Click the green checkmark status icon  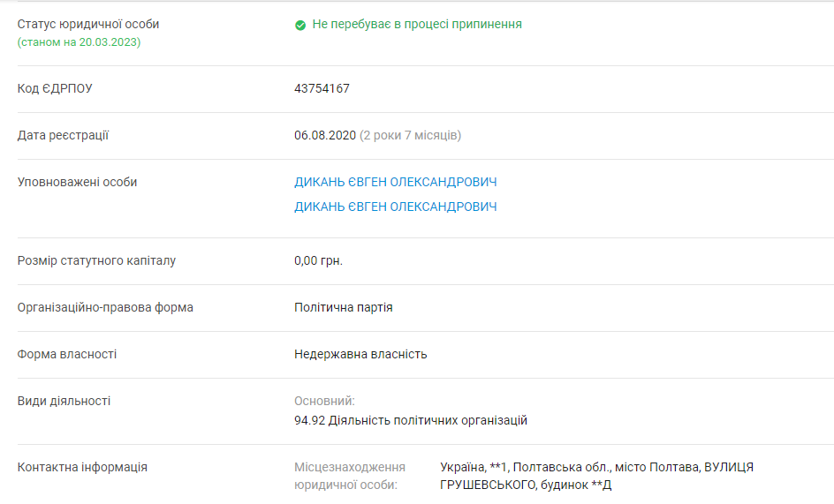pos(300,25)
